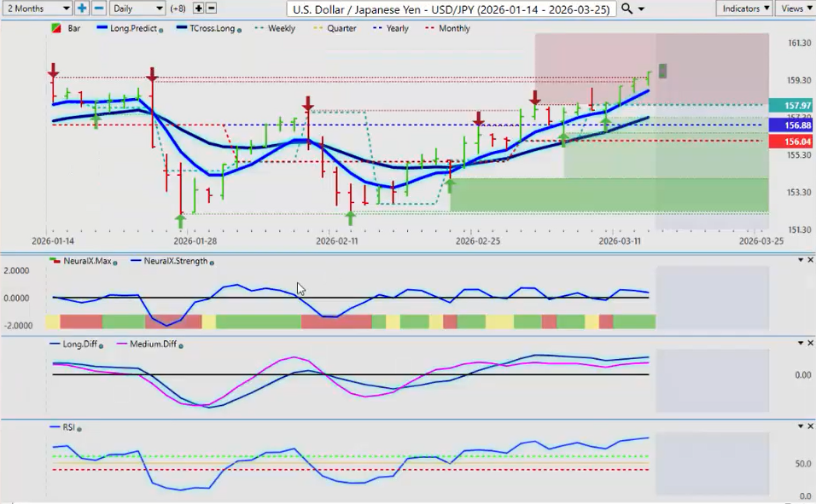Open the 2 Months range dropdown
This screenshot has width=816, height=504.
(x=37, y=8)
